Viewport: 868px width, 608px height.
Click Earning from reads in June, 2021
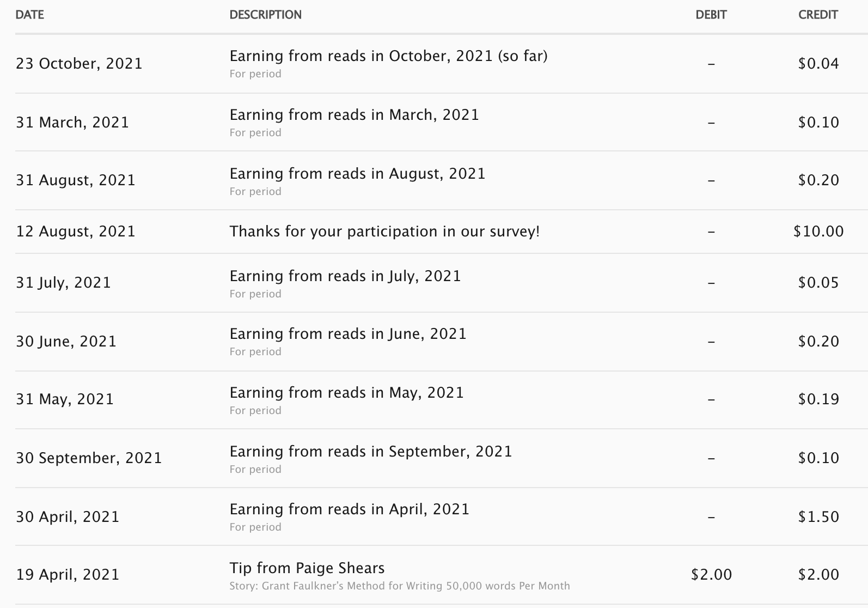pyautogui.click(x=348, y=334)
